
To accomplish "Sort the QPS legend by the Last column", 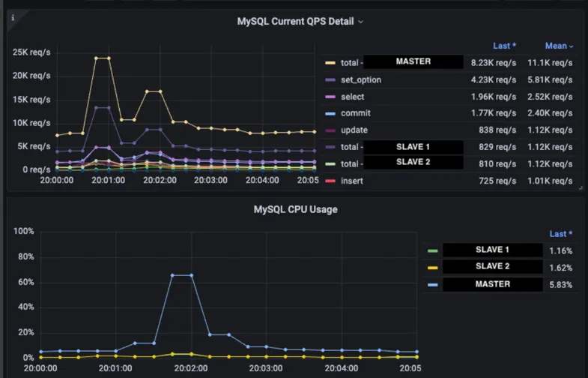I will [504, 46].
